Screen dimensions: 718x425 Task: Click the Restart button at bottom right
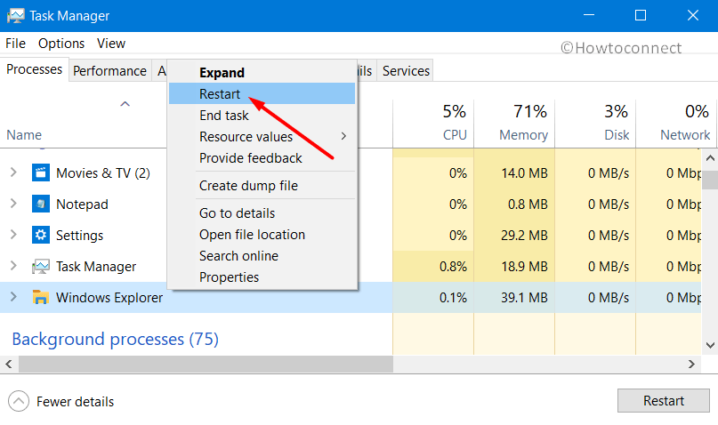pos(663,401)
